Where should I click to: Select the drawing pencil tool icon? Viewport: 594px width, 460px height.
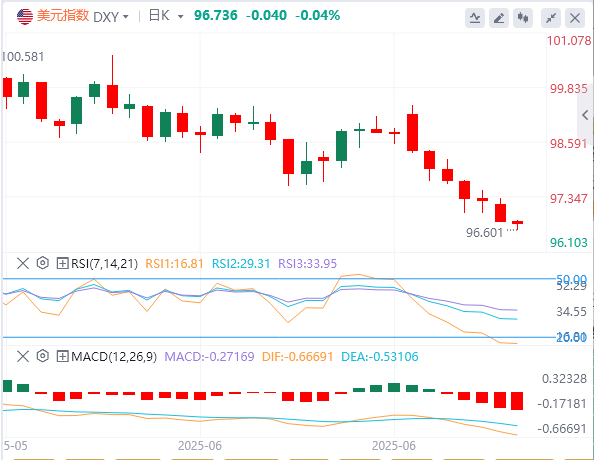(x=499, y=18)
